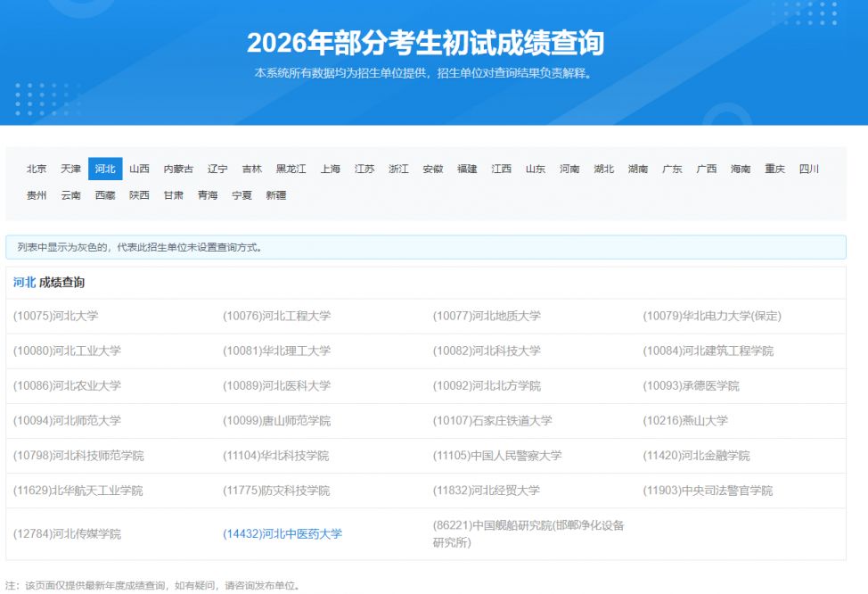Switch to the 安徽 province tab
This screenshot has width=868, height=594.
coord(433,169)
